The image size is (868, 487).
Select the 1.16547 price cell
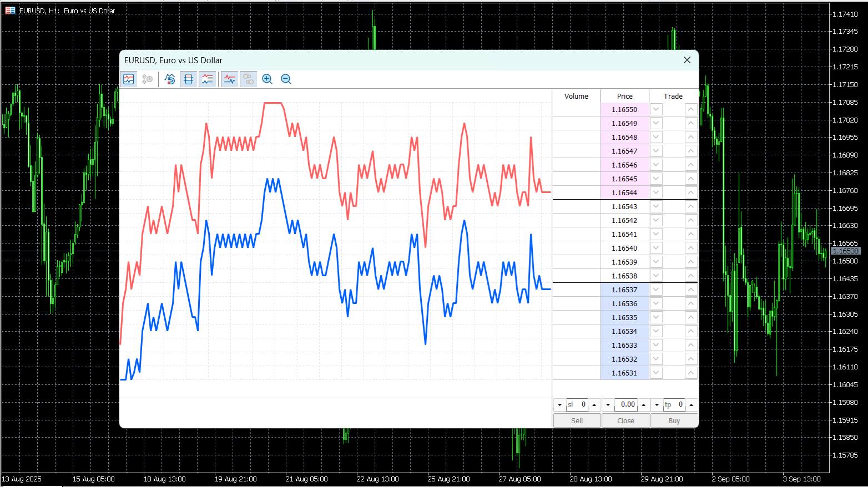click(624, 151)
